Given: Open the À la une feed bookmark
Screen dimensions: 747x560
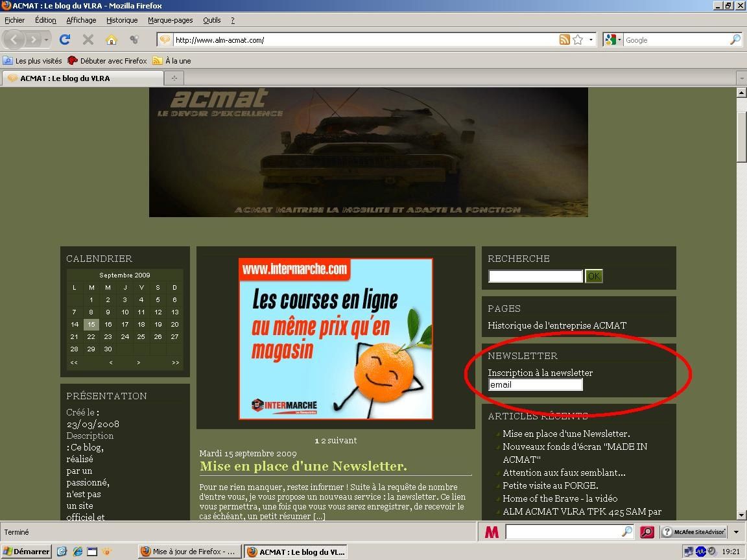Looking at the screenshot, I should (172, 60).
